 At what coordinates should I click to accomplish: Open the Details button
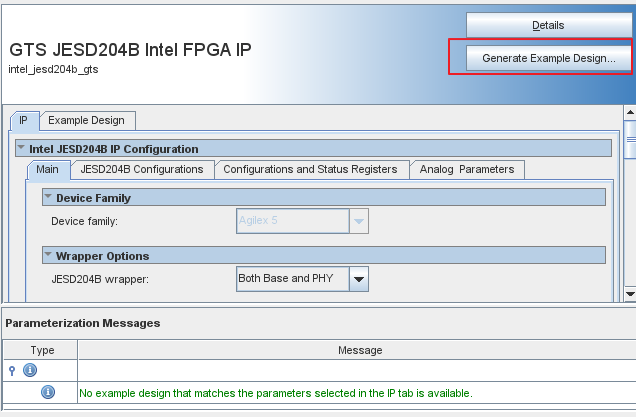tap(548, 25)
